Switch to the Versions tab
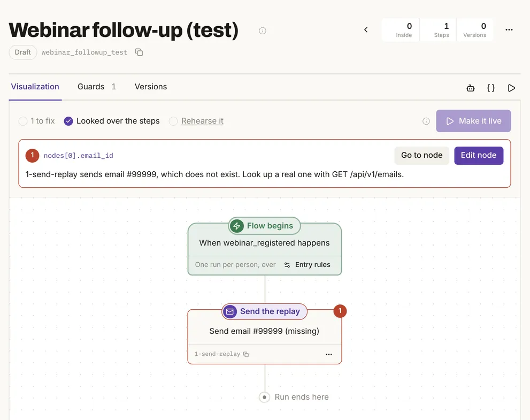530x420 pixels. 151,87
